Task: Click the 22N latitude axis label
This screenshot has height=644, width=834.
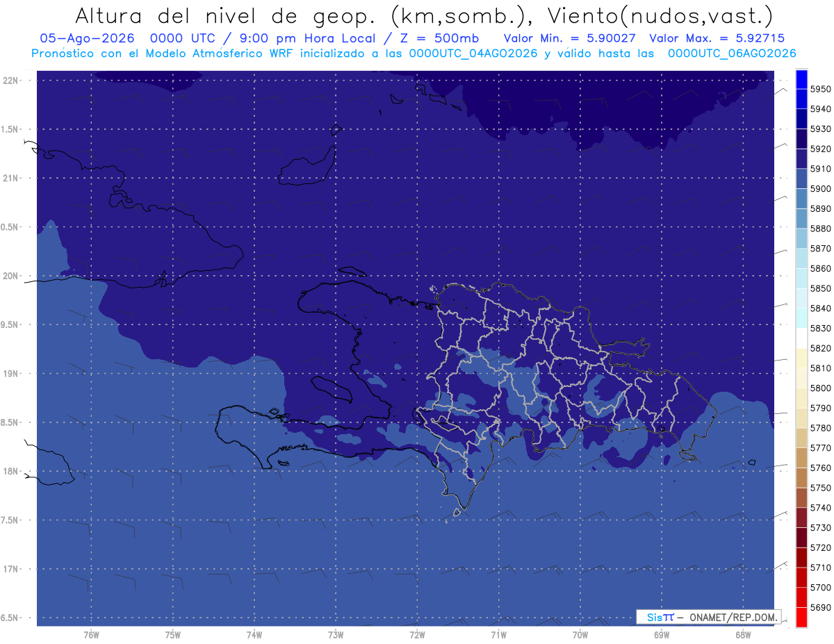Action: [x=12, y=81]
